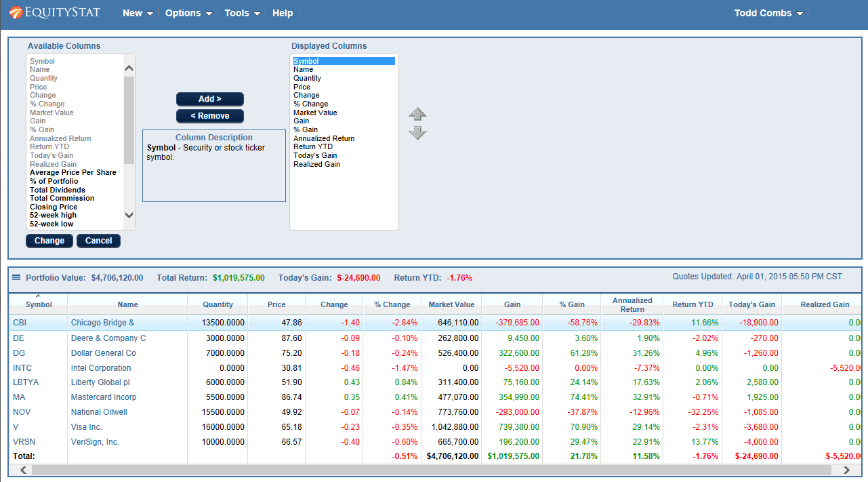Open the portfolio hamburger menu icon
The image size is (868, 482).
coord(16,277)
